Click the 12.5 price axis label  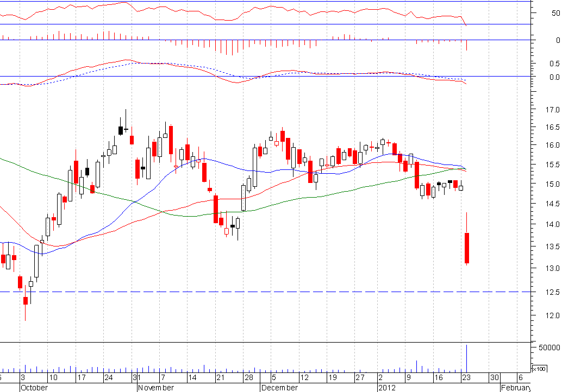[552, 293]
